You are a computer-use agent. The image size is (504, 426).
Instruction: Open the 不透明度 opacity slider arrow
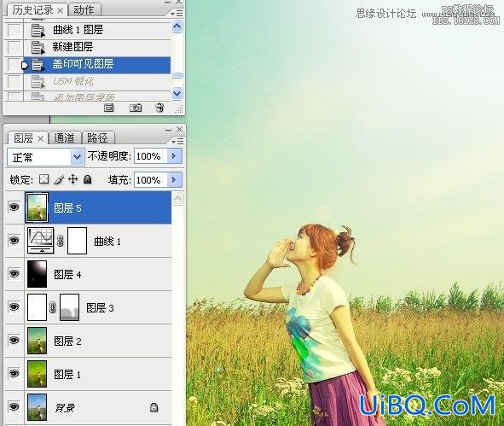click(174, 156)
